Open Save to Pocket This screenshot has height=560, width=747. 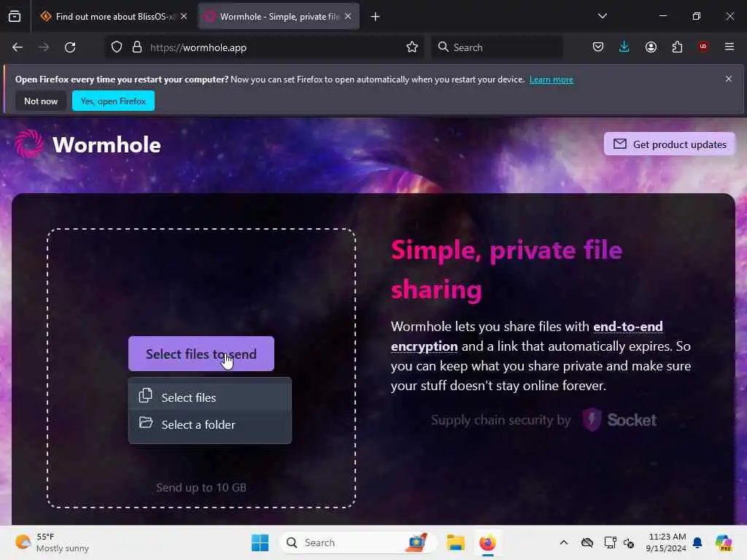pos(598,47)
